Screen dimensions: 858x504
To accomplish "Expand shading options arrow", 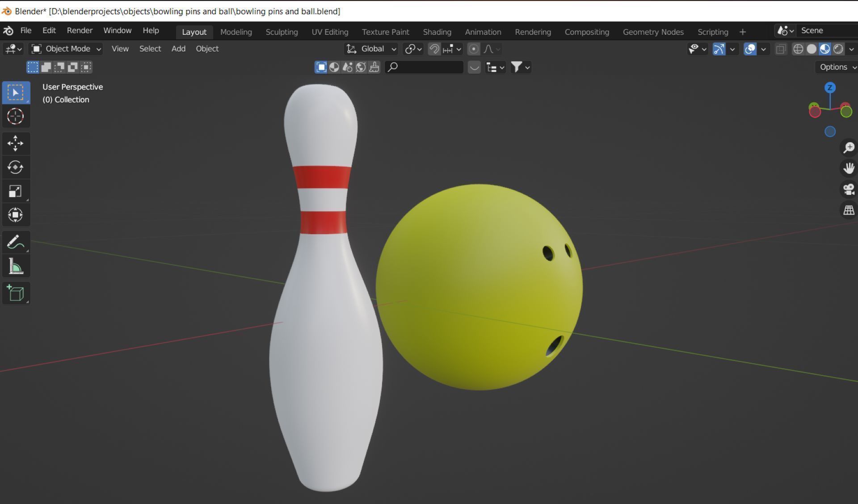I will pyautogui.click(x=851, y=49).
